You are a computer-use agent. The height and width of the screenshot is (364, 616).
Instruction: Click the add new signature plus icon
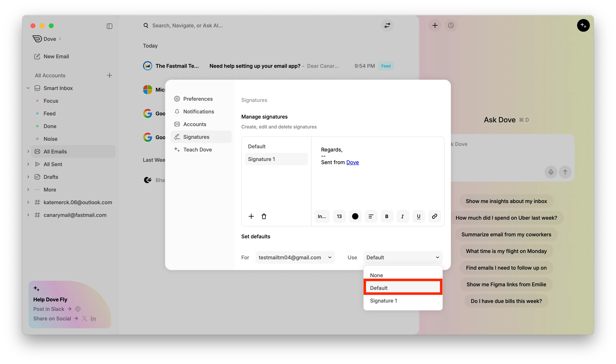(251, 216)
